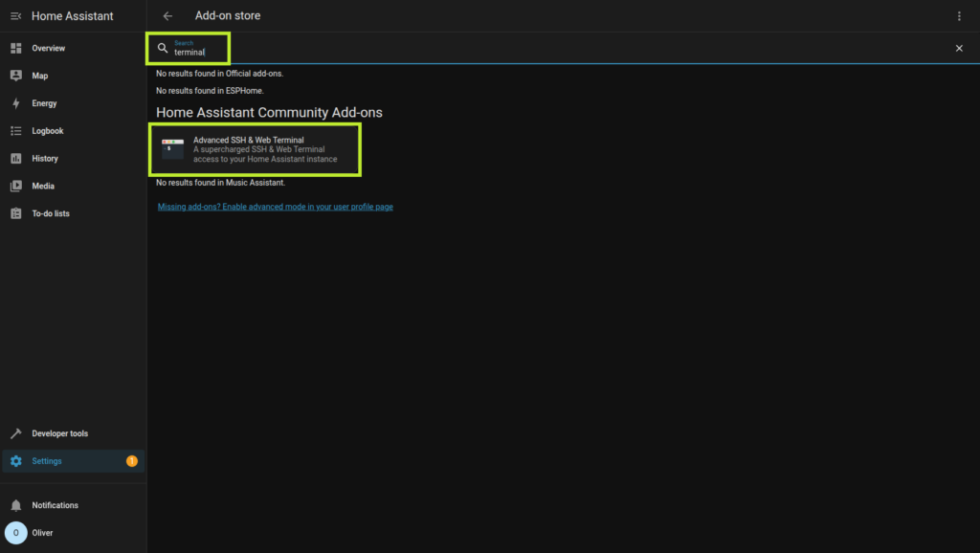
Task: Click 'No results found in Music Assistant.'
Action: tap(221, 183)
